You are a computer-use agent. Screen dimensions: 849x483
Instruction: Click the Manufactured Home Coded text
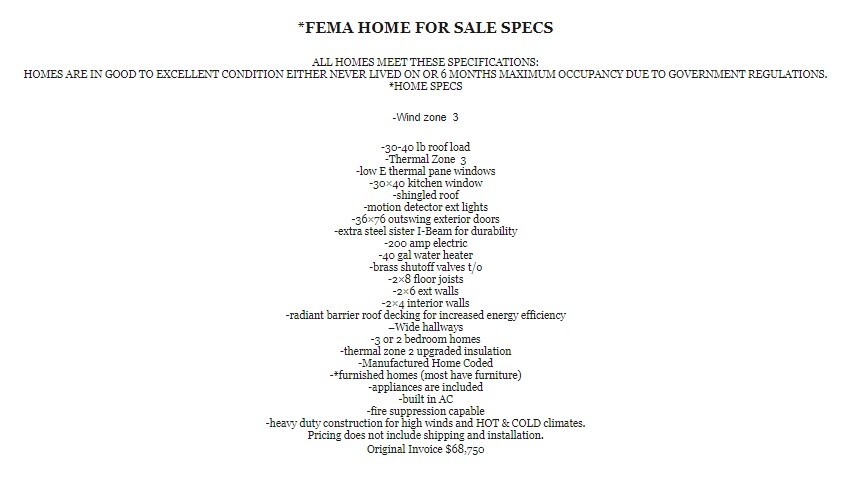coord(426,363)
